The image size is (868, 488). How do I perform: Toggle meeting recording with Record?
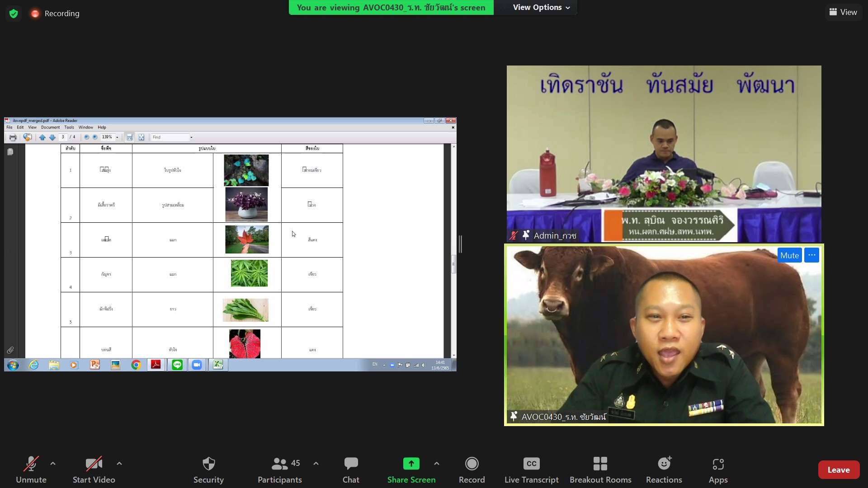pos(472,470)
